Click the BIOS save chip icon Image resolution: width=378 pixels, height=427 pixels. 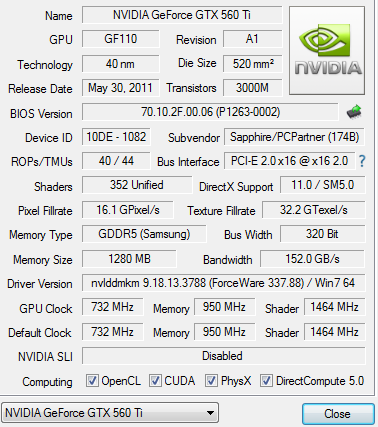354,112
